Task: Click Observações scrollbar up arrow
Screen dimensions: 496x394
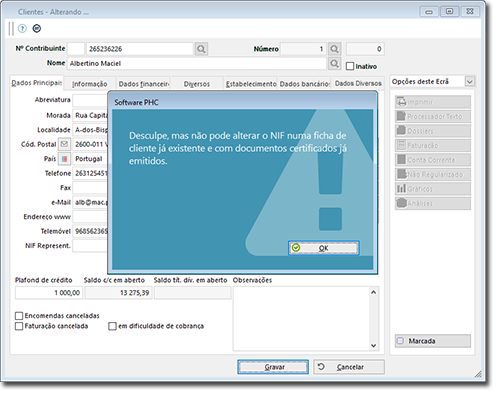Action: coord(374,292)
